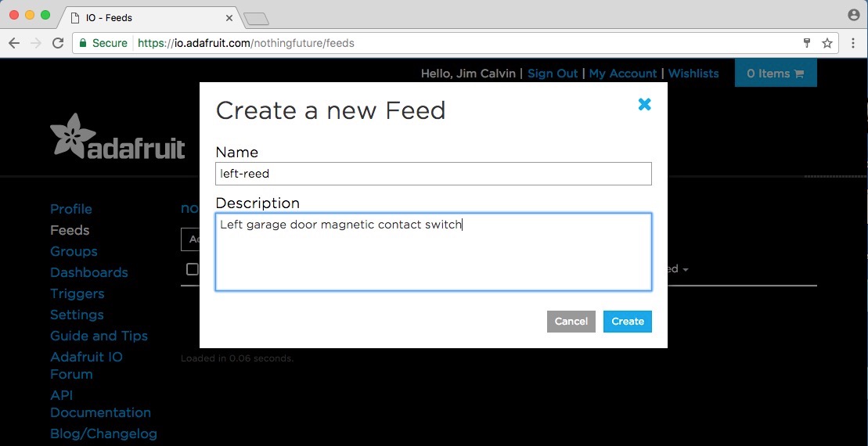Expand the sort dropdown arrow in table header

[x=686, y=270]
